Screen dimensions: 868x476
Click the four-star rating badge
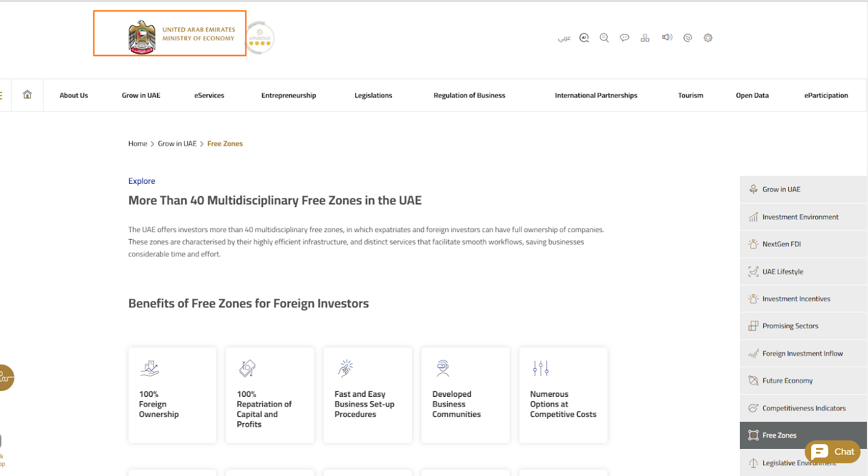260,38
